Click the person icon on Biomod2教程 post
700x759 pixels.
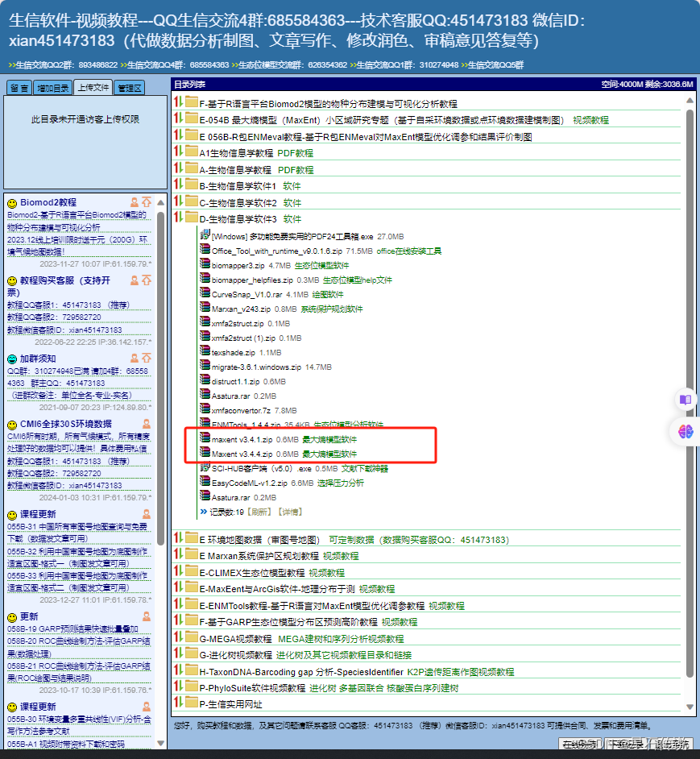pos(134,202)
